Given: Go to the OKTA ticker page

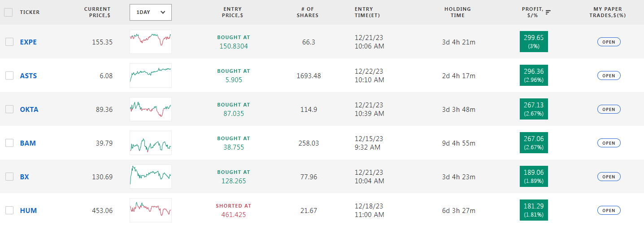Looking at the screenshot, I should (29, 109).
